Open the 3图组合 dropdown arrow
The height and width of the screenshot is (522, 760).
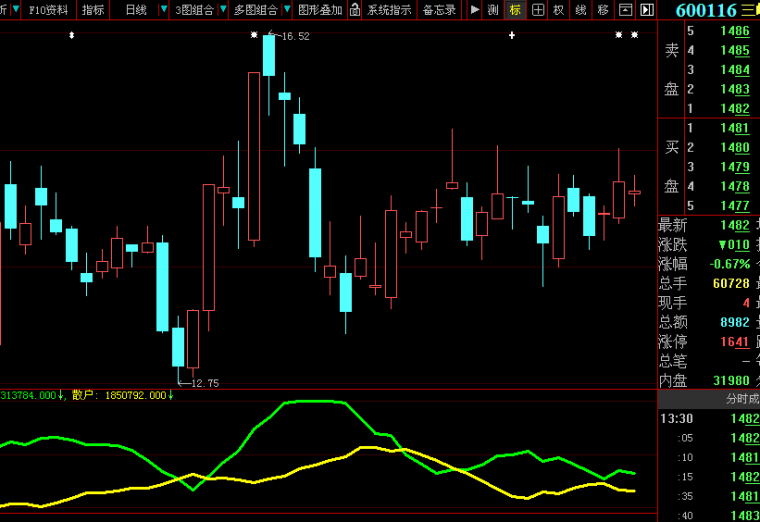point(221,10)
